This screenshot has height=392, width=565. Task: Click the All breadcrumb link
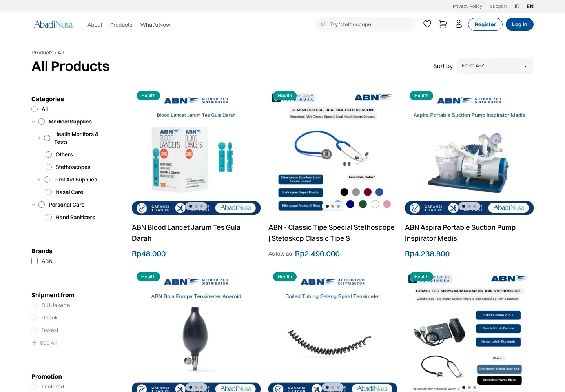tap(60, 53)
